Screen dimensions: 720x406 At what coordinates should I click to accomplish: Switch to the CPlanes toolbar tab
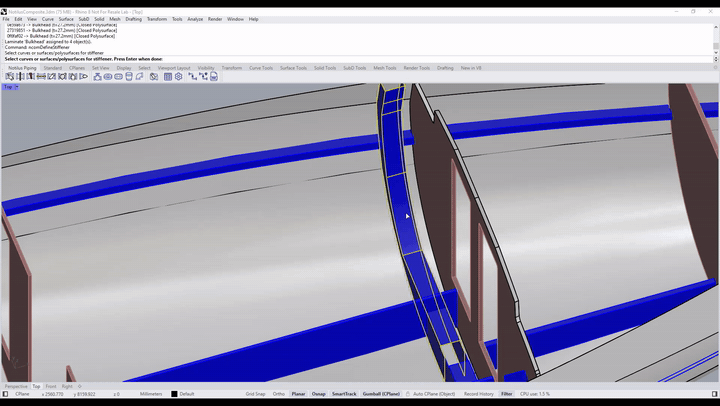pyautogui.click(x=77, y=68)
